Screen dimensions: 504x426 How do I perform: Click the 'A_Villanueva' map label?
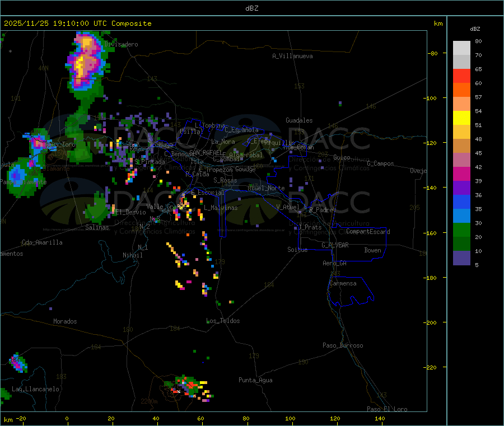pos(292,56)
